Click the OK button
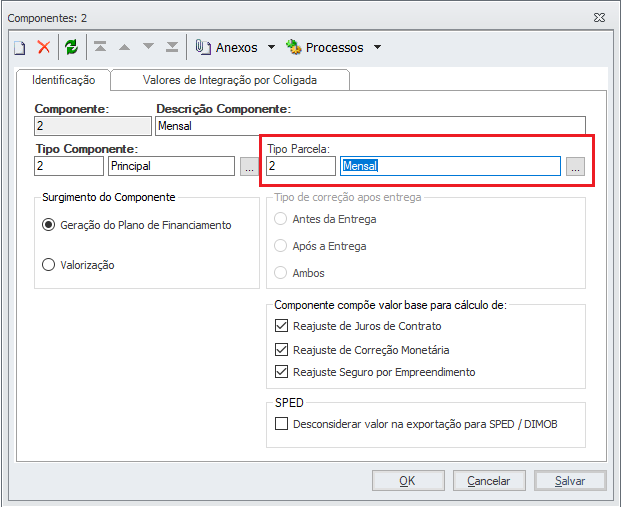Image resolution: width=622 pixels, height=507 pixels. (x=408, y=481)
